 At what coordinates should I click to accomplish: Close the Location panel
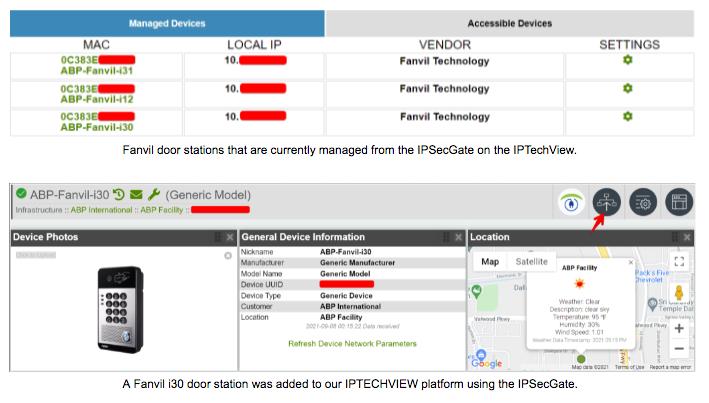687,237
